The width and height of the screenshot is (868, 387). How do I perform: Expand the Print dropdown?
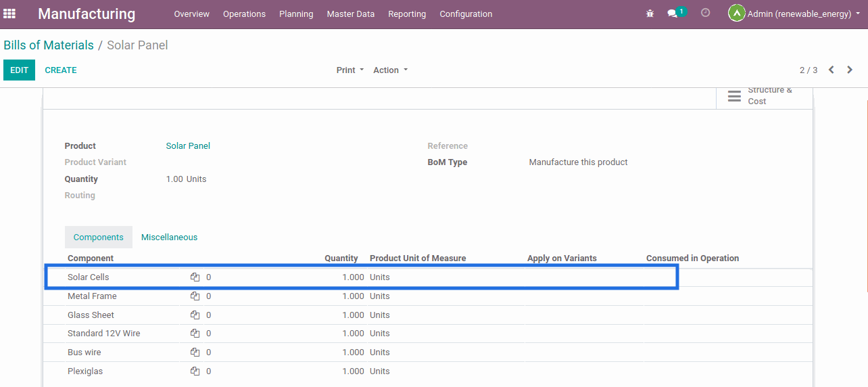click(349, 70)
